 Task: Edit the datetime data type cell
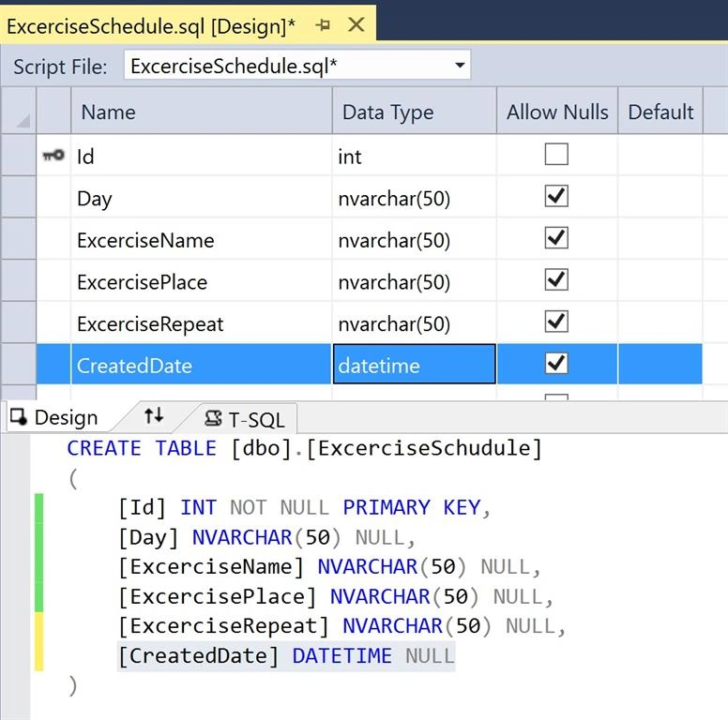(x=415, y=364)
